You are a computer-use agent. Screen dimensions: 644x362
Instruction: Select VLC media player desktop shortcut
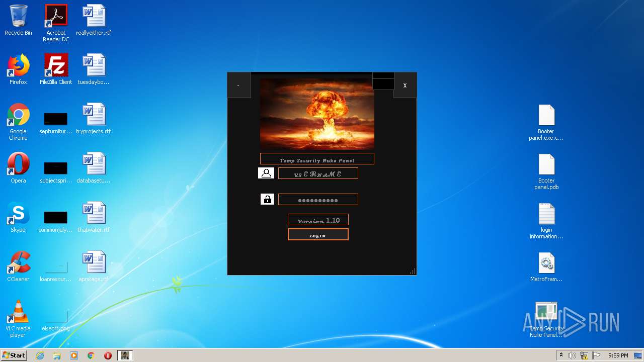point(18,319)
